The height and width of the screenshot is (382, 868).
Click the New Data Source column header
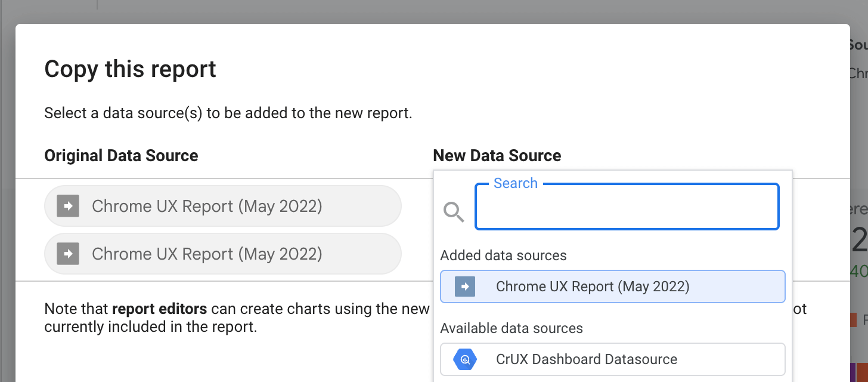point(497,155)
